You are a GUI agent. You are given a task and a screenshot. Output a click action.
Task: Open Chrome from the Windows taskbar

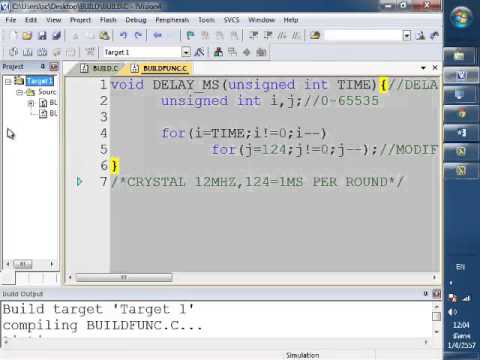(461, 114)
